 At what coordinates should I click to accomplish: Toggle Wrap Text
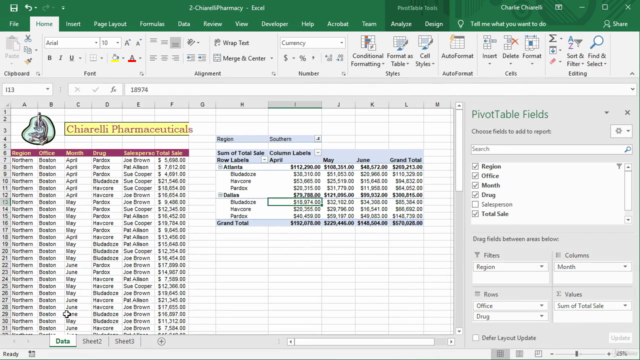(x=231, y=43)
